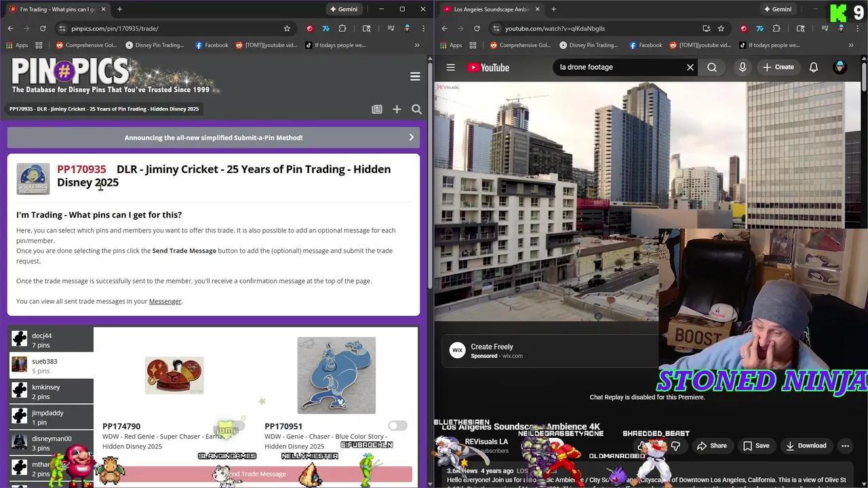Click the PinPics plus add icon
This screenshot has width=868, height=488.
pos(397,109)
